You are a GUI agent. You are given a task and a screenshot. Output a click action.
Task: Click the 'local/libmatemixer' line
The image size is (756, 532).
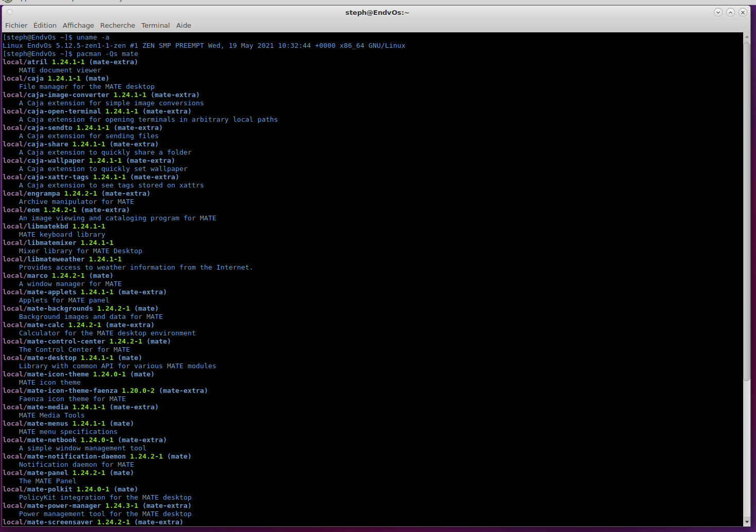pos(58,243)
